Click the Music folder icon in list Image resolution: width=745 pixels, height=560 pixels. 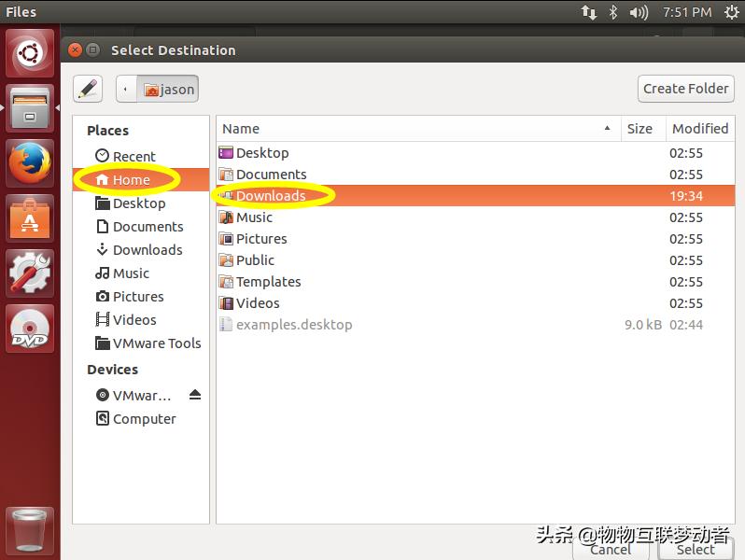[x=226, y=217]
